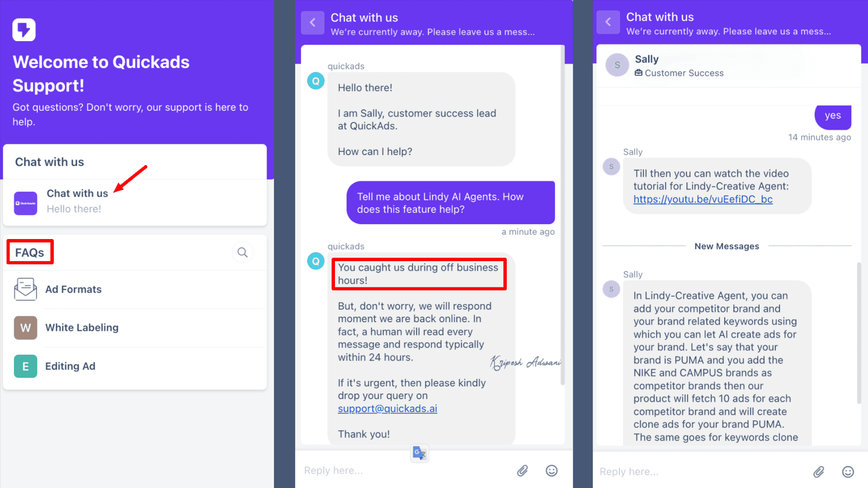Open the emoji picker in middle chat

[552, 471]
